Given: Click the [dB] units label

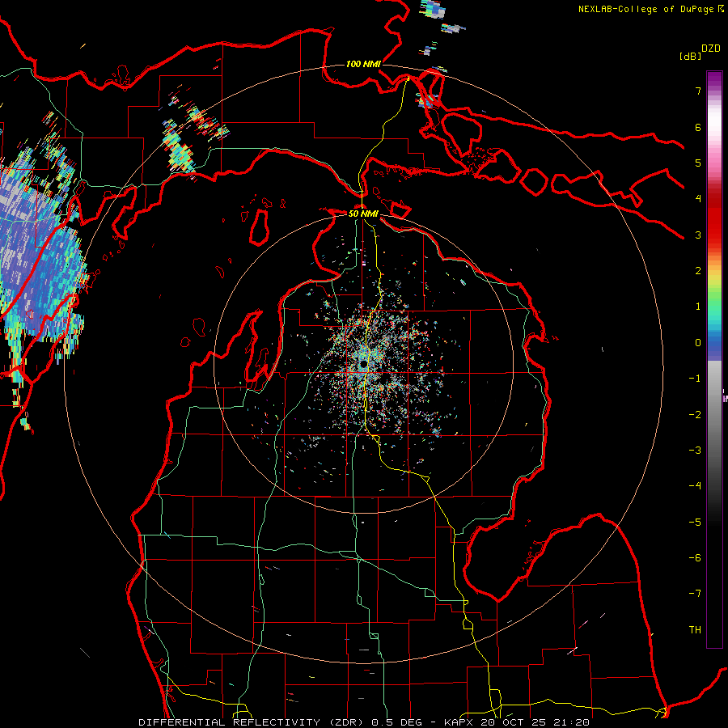Looking at the screenshot, I should point(690,56).
